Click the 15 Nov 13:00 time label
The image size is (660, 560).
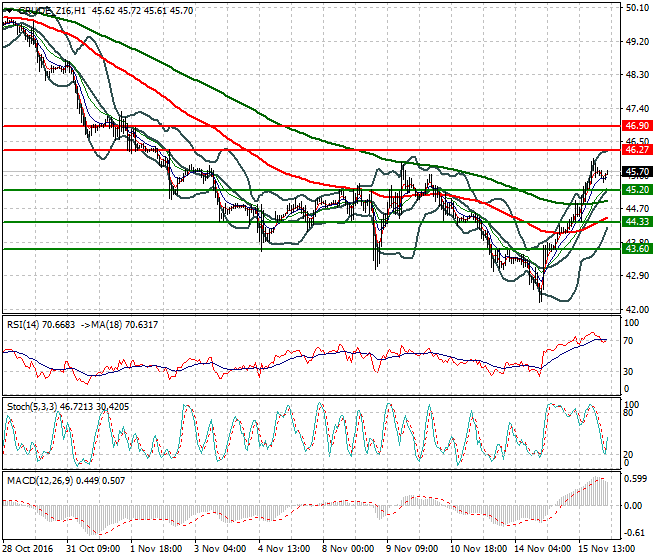coord(607,549)
